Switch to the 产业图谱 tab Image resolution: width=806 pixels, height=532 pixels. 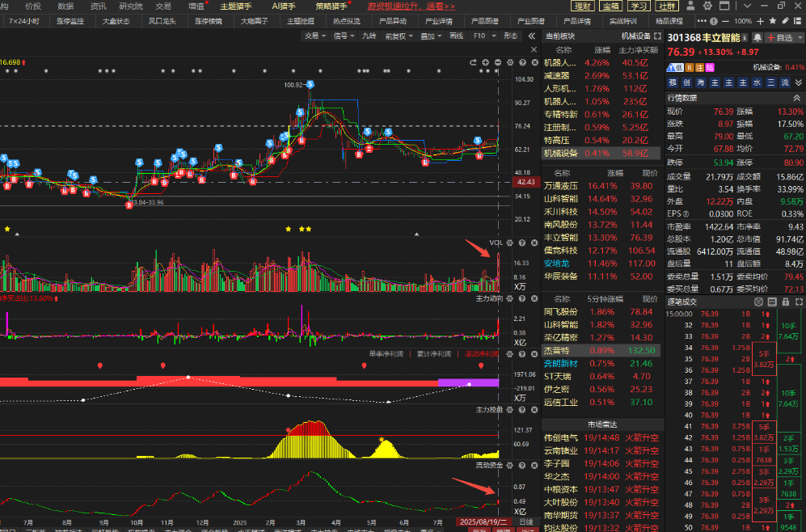coord(531,21)
